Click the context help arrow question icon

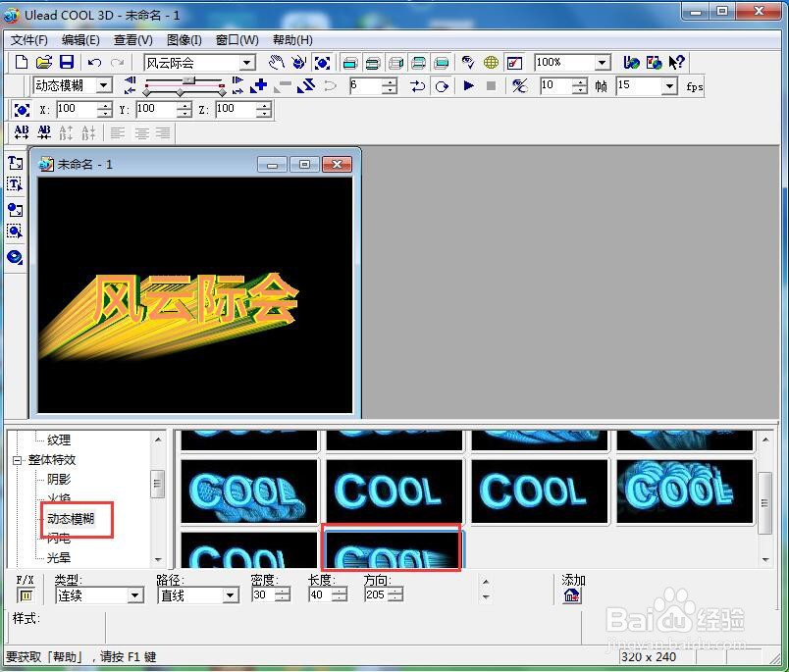point(677,63)
